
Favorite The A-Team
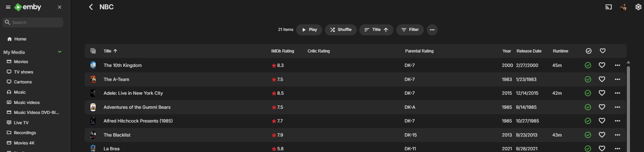pyautogui.click(x=602, y=79)
